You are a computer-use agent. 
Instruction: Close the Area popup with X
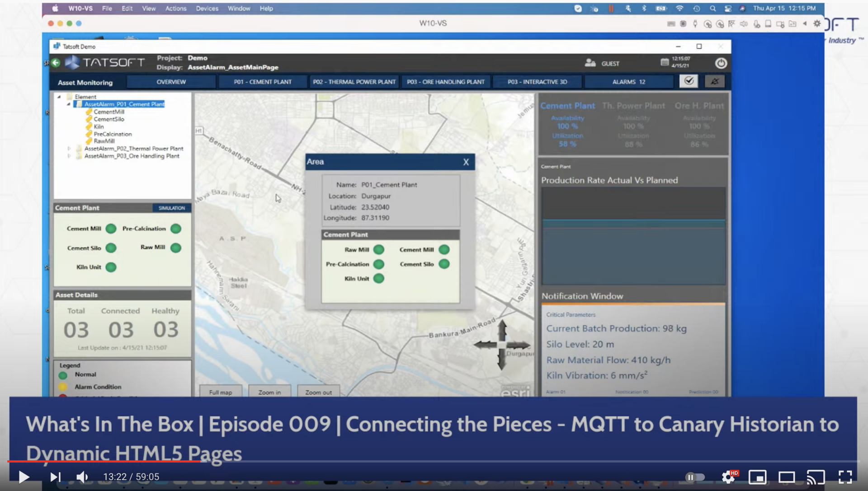[x=466, y=162]
